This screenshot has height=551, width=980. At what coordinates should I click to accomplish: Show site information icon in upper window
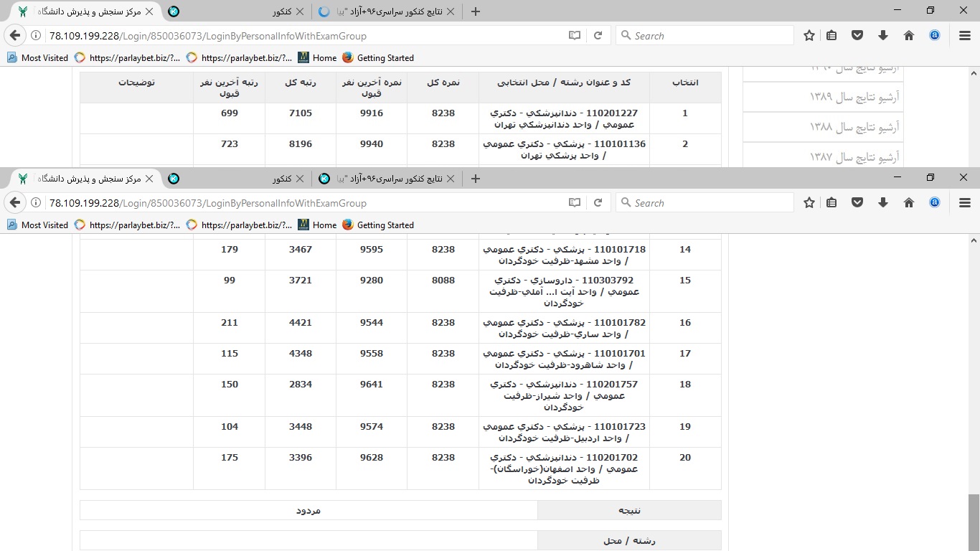pos(36,36)
